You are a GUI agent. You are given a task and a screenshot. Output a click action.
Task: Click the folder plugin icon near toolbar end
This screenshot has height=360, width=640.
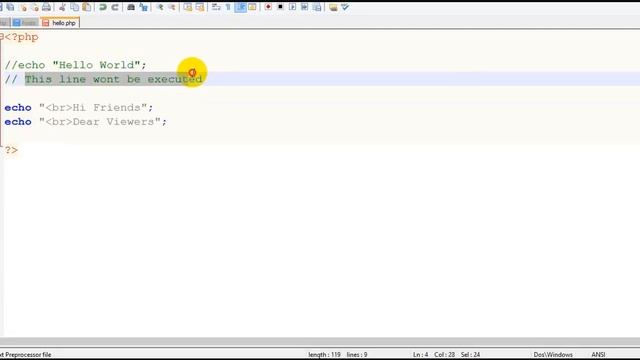[x=333, y=7]
